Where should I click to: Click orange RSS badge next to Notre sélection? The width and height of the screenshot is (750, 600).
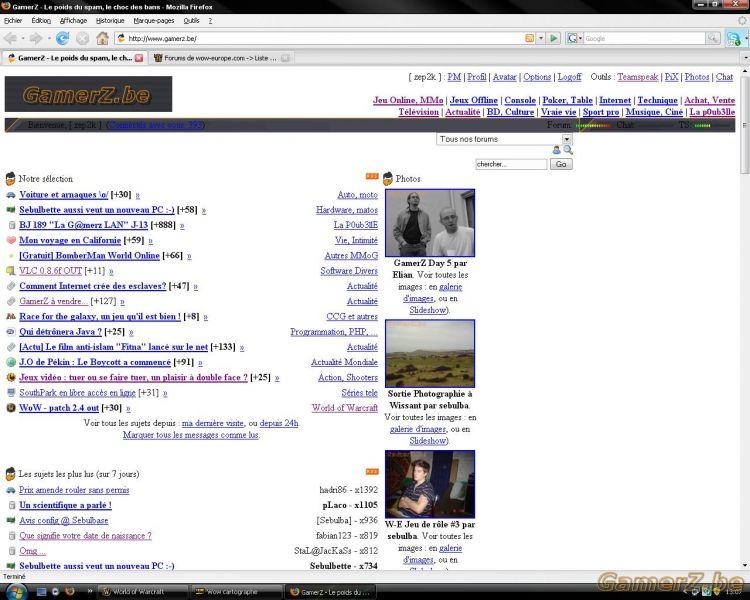click(x=372, y=177)
